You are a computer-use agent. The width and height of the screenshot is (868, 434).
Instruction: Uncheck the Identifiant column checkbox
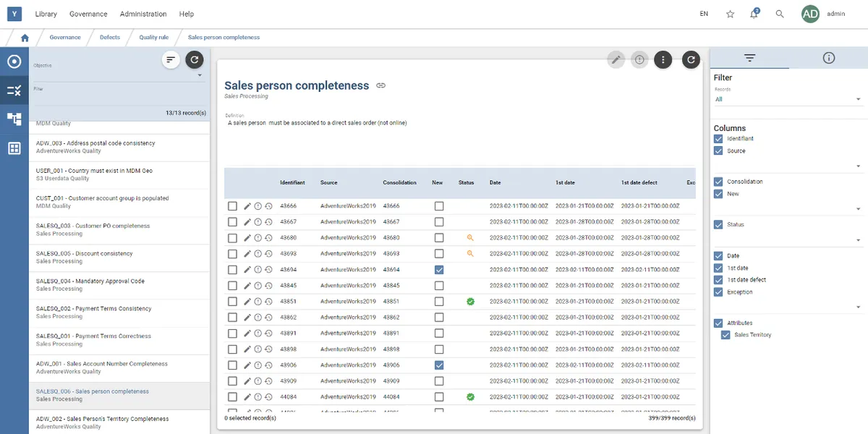tap(718, 139)
